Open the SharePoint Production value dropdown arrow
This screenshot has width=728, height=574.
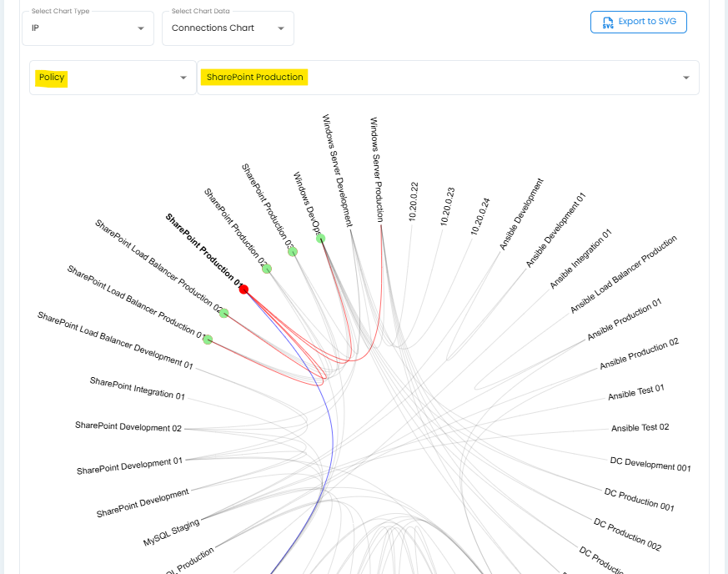click(x=685, y=78)
